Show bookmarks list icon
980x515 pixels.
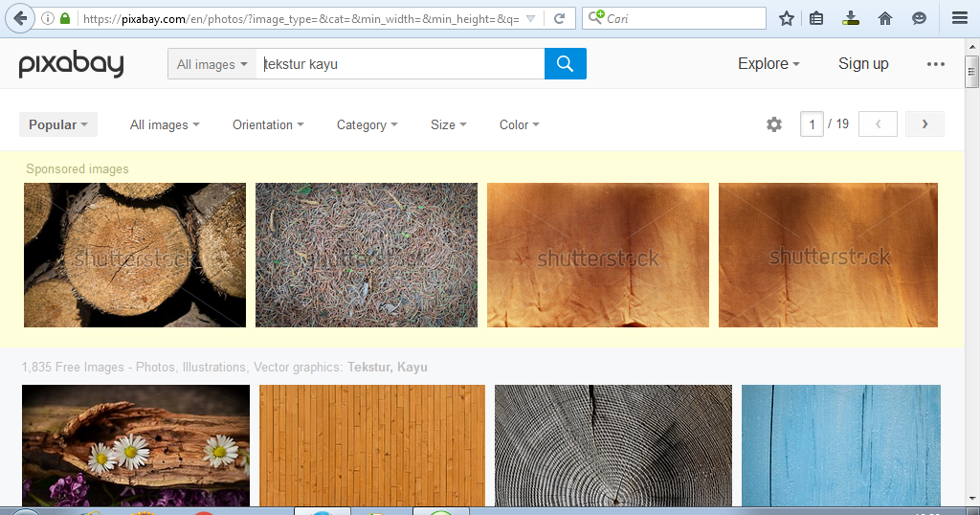(816, 19)
